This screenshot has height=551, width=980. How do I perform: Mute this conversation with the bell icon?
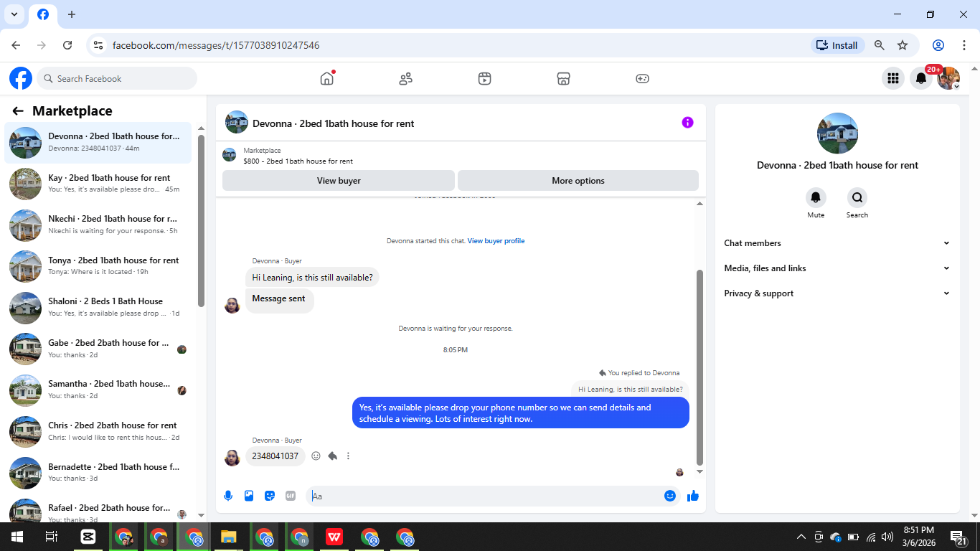(816, 198)
